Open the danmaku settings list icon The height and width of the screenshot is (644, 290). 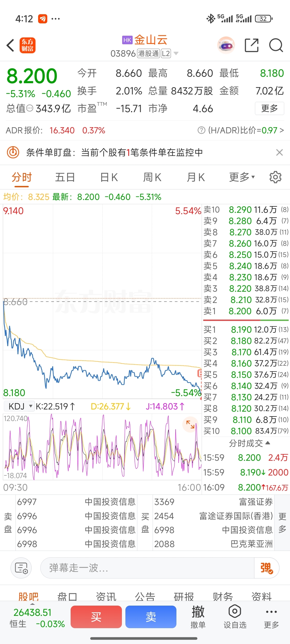pos(21,568)
